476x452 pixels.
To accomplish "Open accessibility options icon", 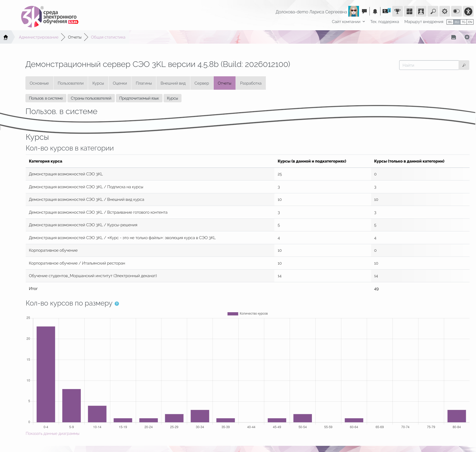I will click(x=468, y=11).
